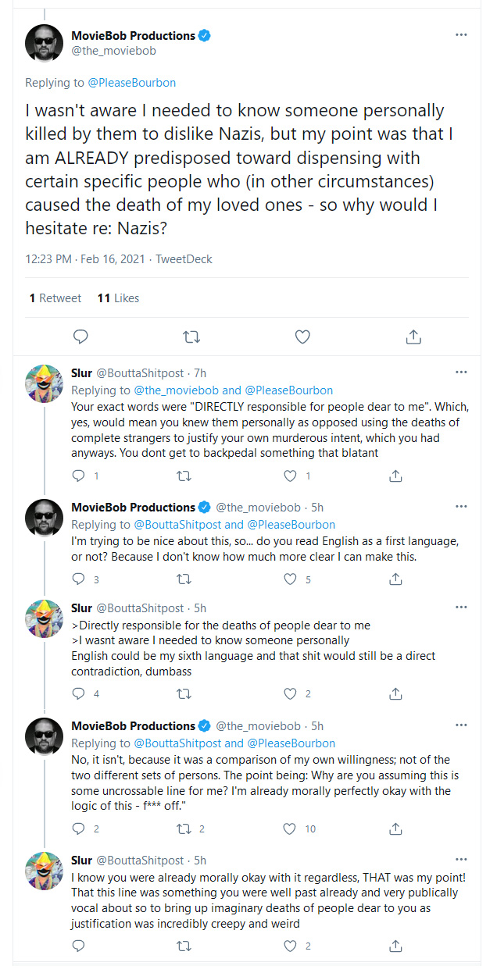
Task: Open @BouttaShitpost handle on first Slur reply
Action: pyautogui.click(x=140, y=373)
